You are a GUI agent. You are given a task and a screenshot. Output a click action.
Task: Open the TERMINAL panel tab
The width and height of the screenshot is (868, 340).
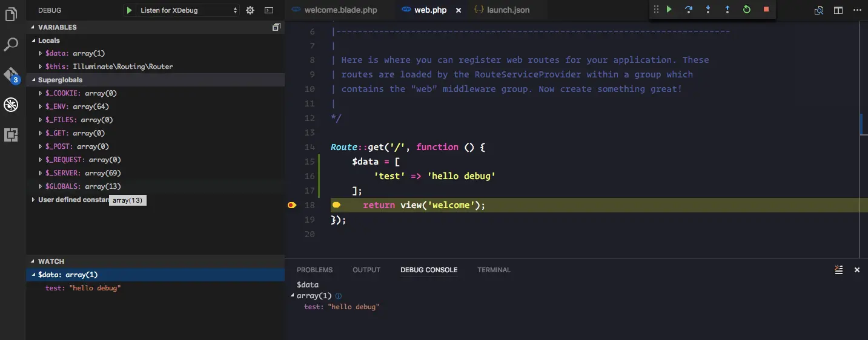click(494, 270)
